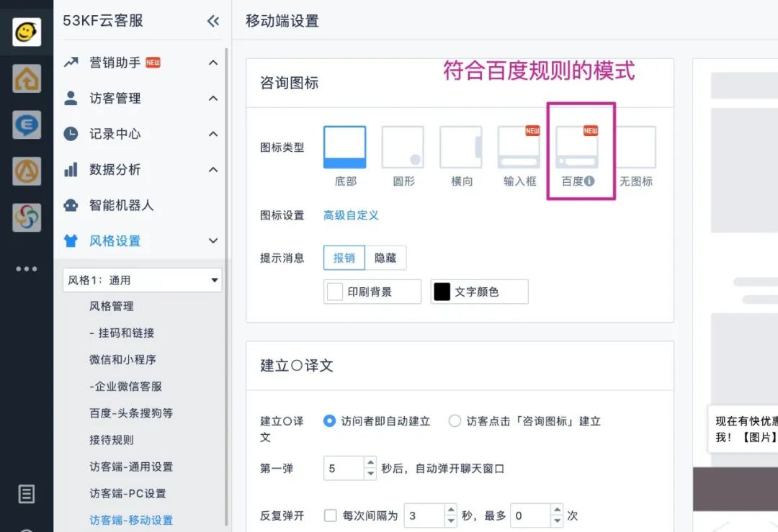Click the 第一弹 seconds input field
778x532 pixels.
[344, 469]
